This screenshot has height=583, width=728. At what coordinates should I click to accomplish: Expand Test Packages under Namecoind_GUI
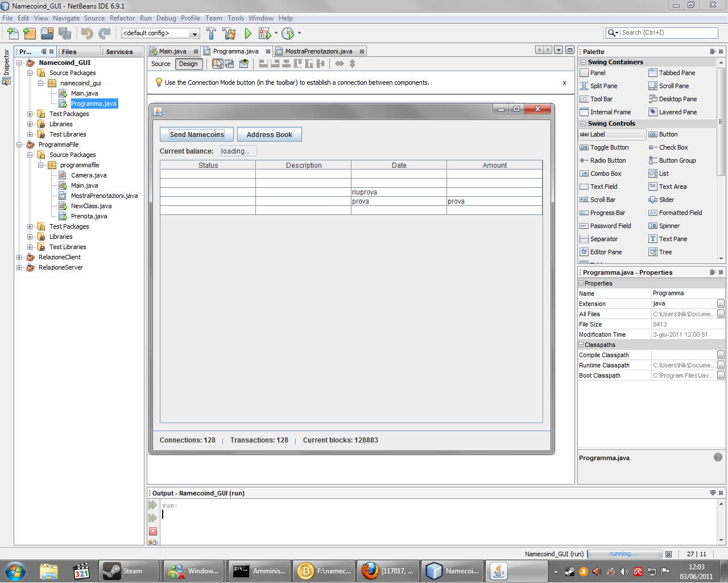pyautogui.click(x=30, y=114)
